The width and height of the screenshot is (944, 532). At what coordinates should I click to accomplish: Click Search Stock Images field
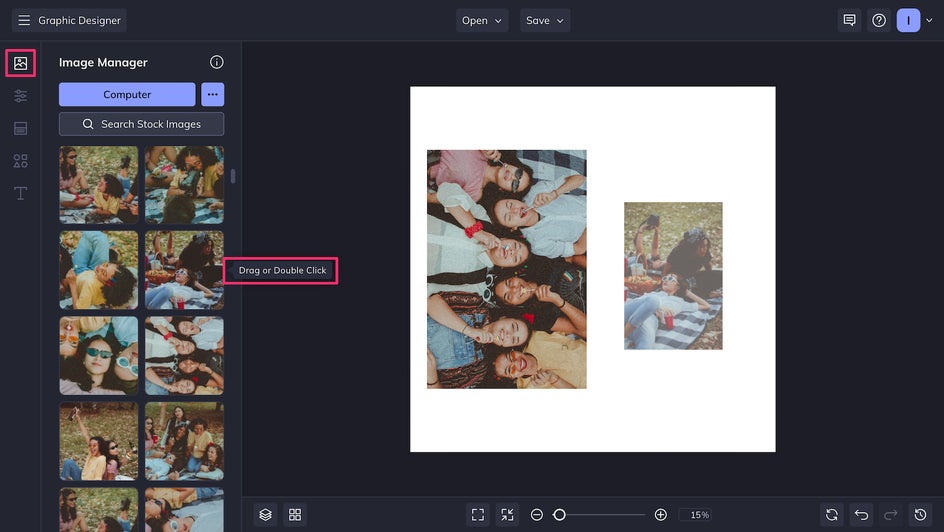[141, 124]
